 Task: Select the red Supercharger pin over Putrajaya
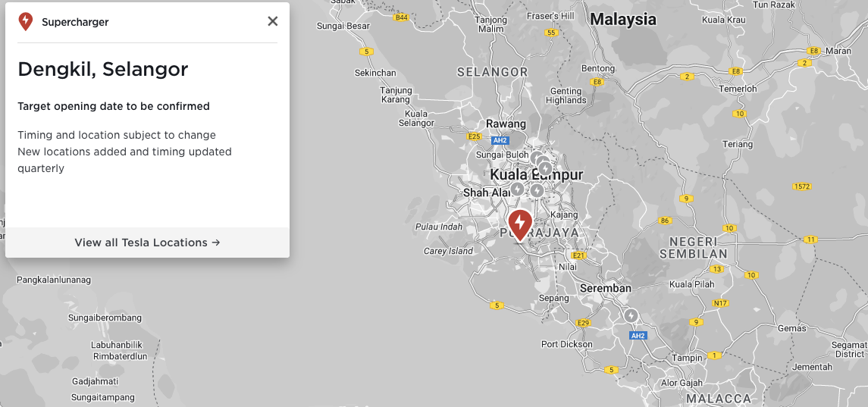(520, 225)
